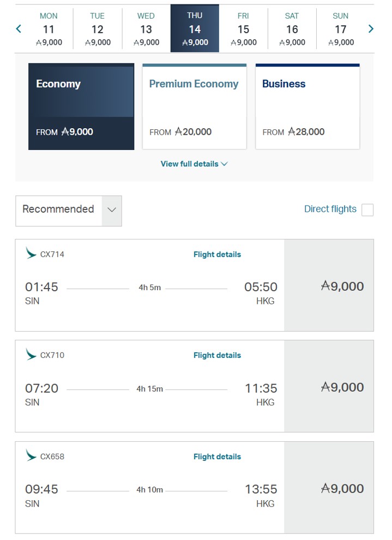Select the Economy cabin card
The image size is (392, 540).
pyautogui.click(x=81, y=107)
